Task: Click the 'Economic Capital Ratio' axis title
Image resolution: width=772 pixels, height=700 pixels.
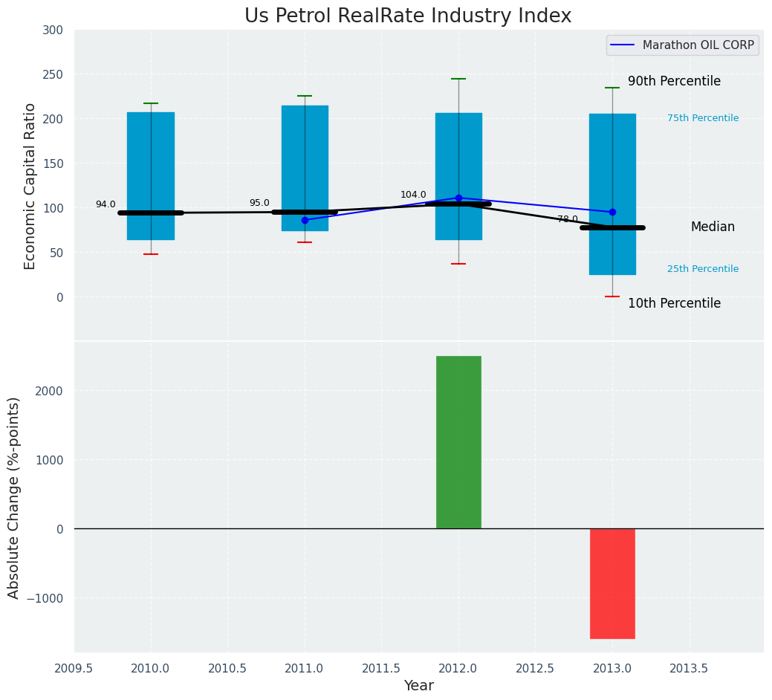Action: click(30, 186)
